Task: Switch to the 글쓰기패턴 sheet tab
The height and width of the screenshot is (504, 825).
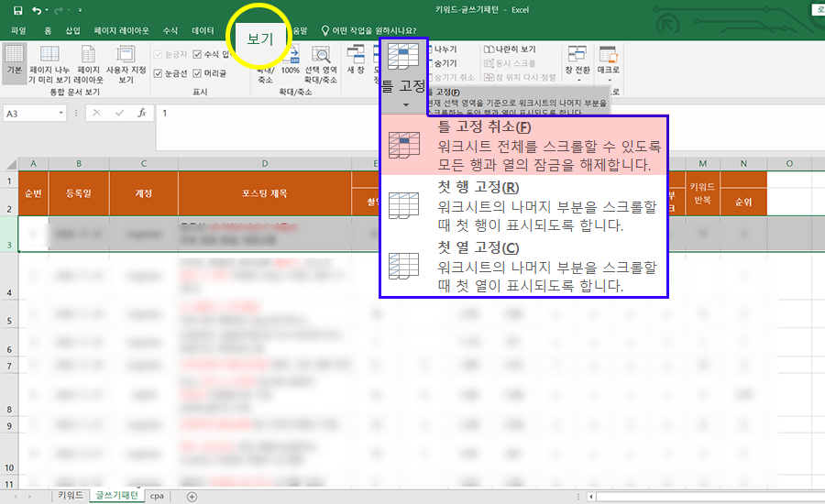Action: (x=116, y=496)
